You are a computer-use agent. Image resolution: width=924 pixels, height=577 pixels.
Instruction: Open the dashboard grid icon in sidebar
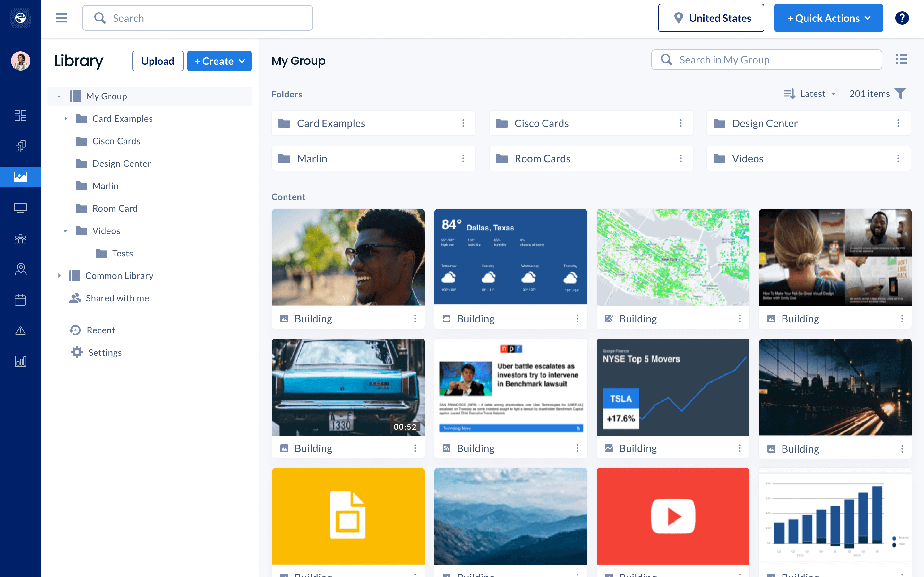click(20, 115)
